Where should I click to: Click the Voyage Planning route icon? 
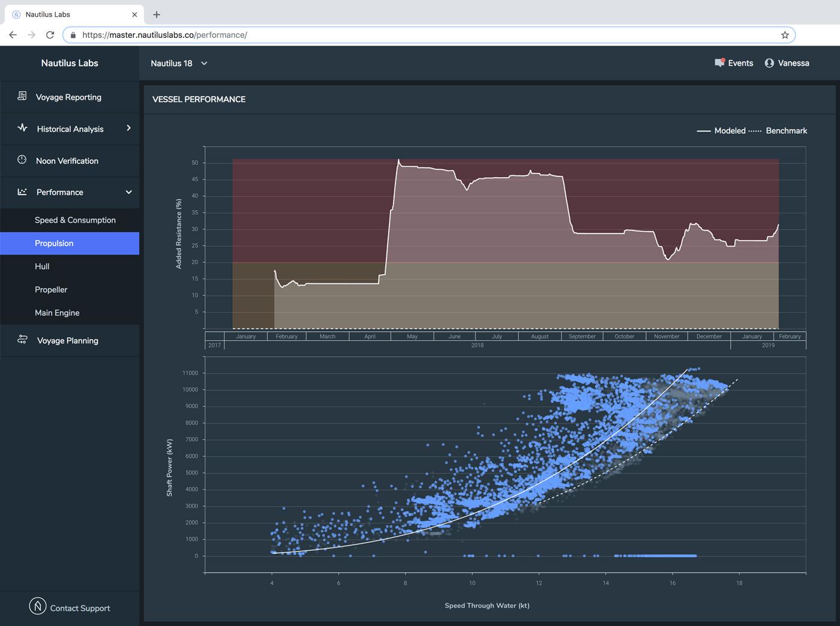[x=22, y=340]
